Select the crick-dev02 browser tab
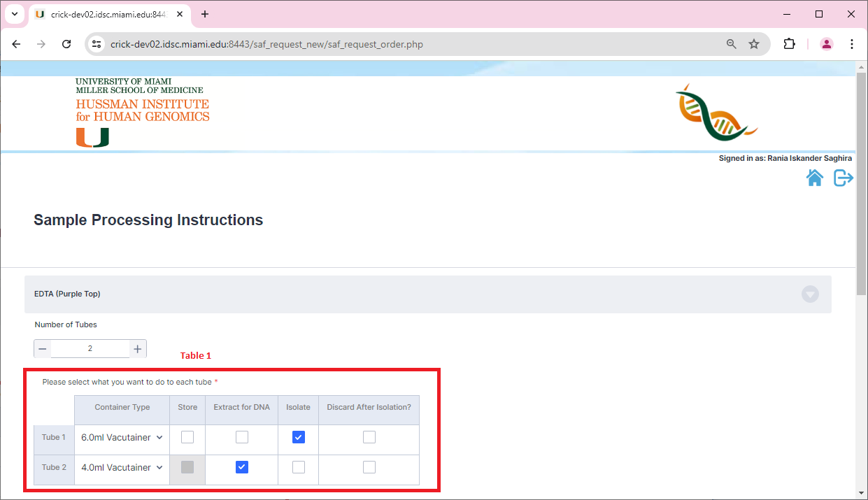This screenshot has width=868, height=500. coord(105,14)
